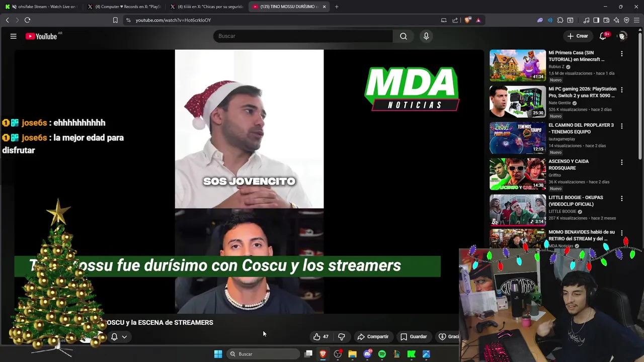Switch to the ohsifake Stream tab
The width and height of the screenshot is (644, 362).
click(41, 7)
